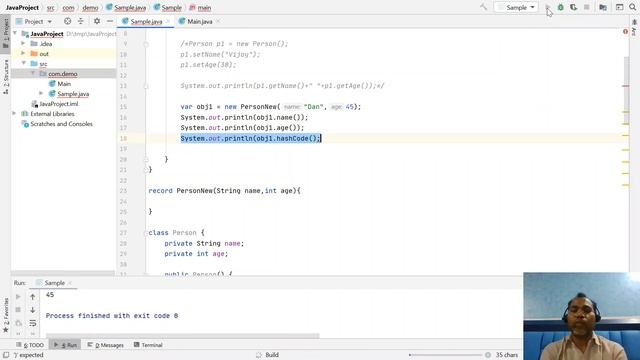
Task: Click the toolbar icon left of Search
Action: point(619,7)
